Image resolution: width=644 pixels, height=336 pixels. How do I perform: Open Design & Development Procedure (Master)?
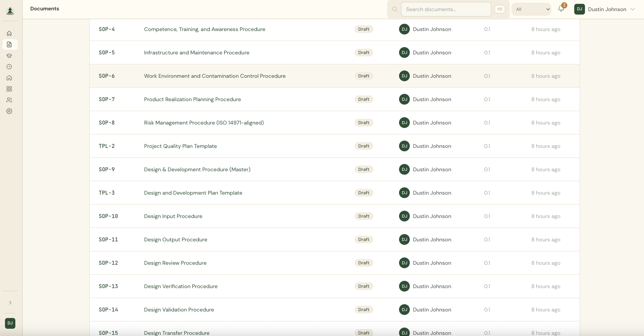[197, 169]
